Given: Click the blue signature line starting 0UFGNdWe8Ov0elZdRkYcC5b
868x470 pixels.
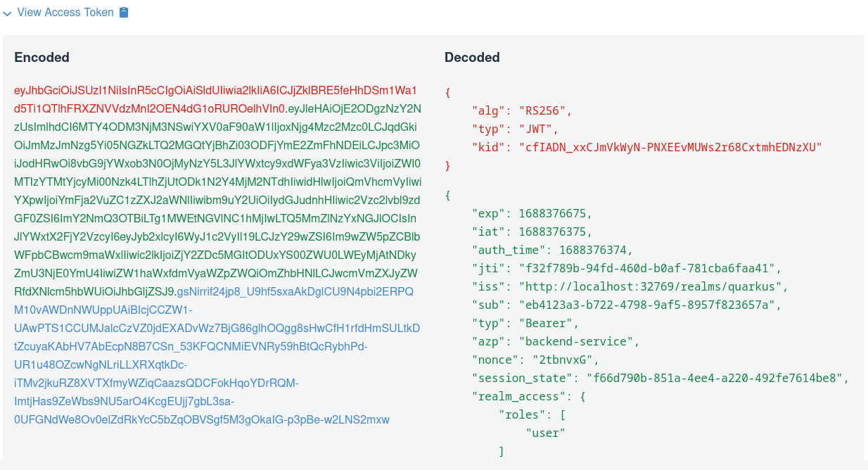Looking at the screenshot, I should tap(202, 419).
